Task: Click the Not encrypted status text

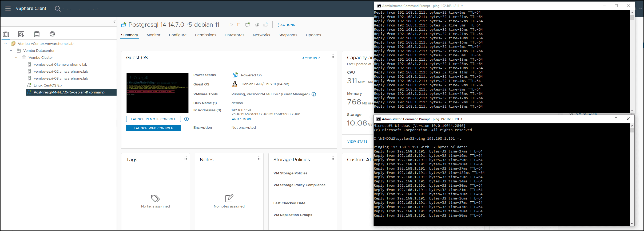Action: (x=244, y=127)
